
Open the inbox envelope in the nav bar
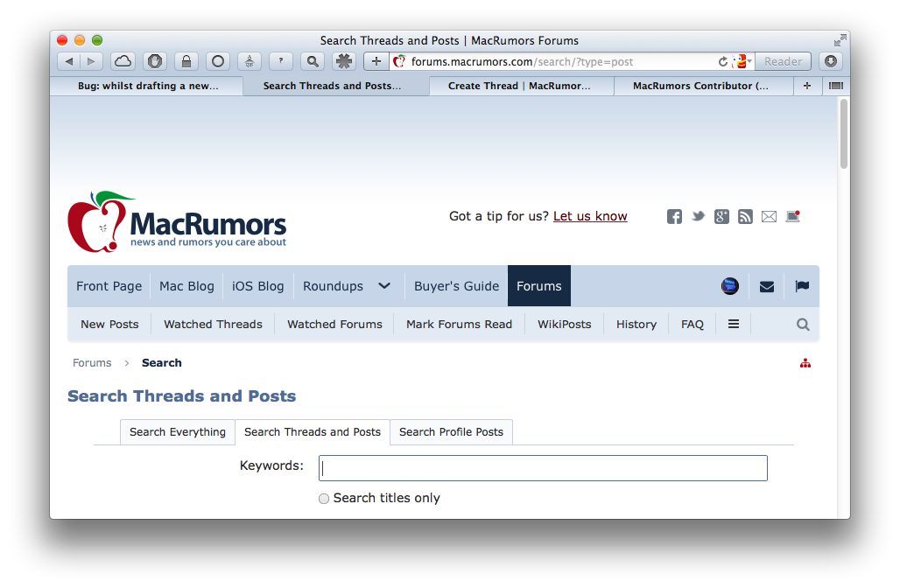[767, 286]
